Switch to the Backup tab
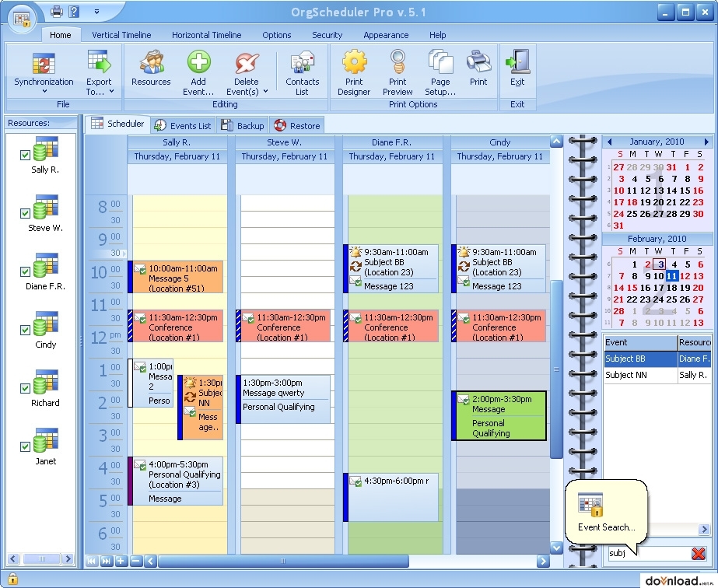The height and width of the screenshot is (588, 718). (x=243, y=125)
